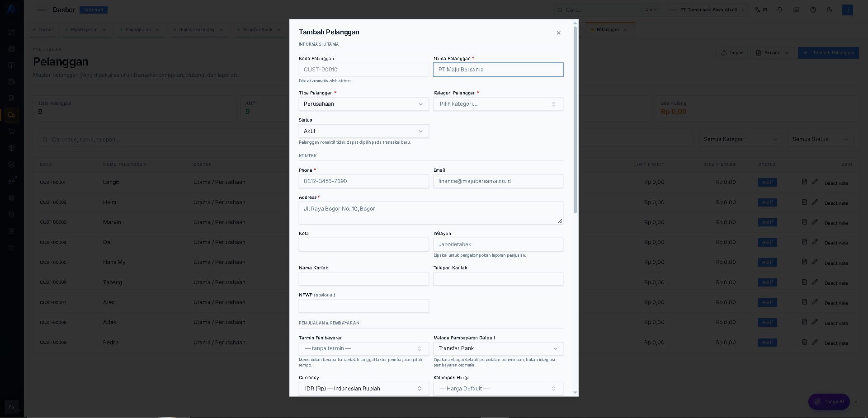Click the Wilayah input field

[498, 244]
